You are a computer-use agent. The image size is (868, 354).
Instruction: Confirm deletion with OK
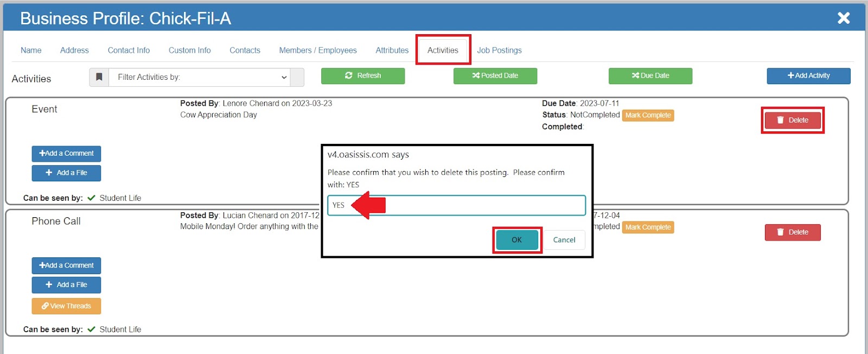pyautogui.click(x=516, y=240)
